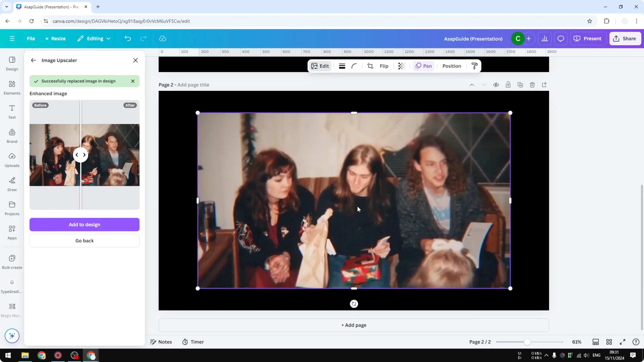Image resolution: width=644 pixels, height=362 pixels.
Task: Lock the current page
Action: click(x=508, y=85)
